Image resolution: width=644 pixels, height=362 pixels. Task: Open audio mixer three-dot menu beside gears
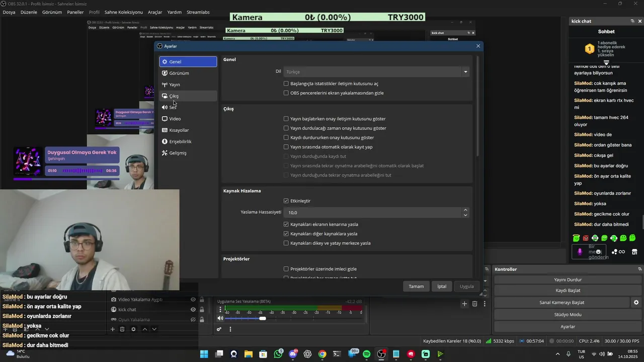(x=230, y=329)
